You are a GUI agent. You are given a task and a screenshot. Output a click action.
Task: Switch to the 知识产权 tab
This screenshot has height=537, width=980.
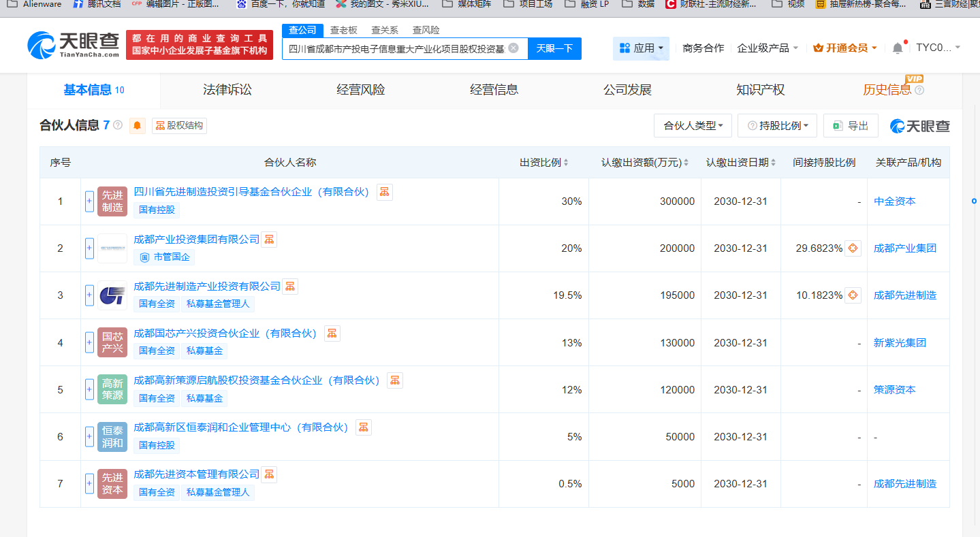coord(760,90)
